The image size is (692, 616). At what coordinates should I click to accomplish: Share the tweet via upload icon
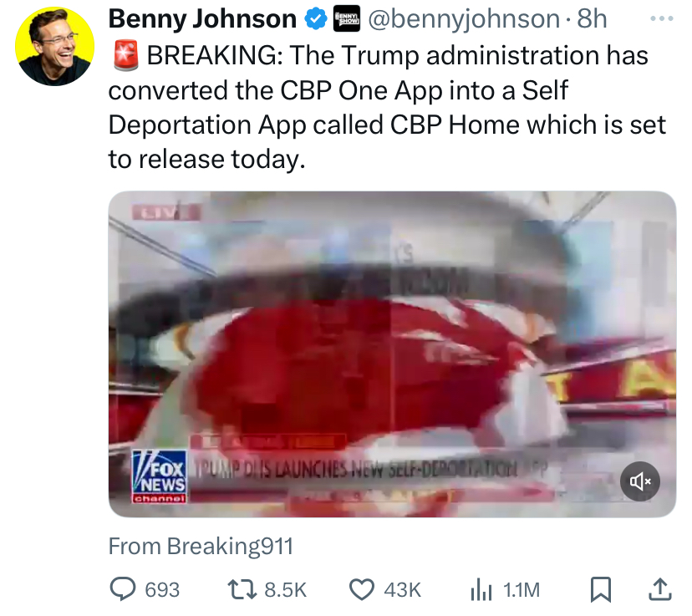pyautogui.click(x=660, y=589)
